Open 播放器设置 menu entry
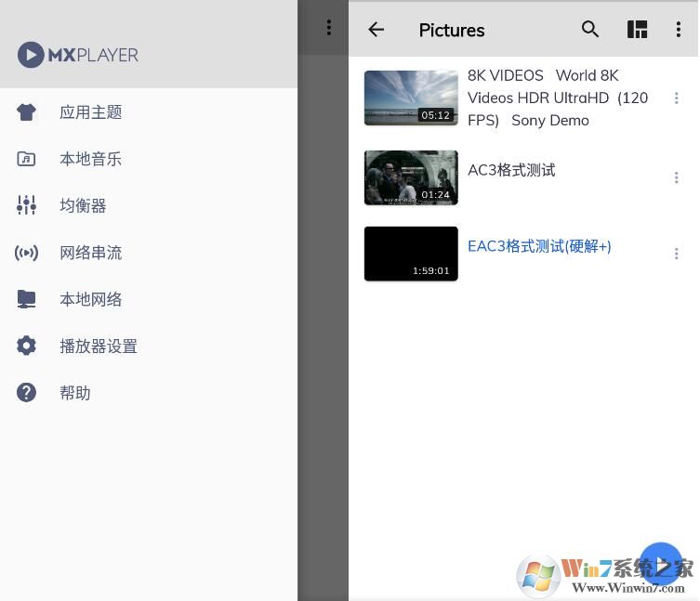Screen dimensions: 700x601 (99, 346)
